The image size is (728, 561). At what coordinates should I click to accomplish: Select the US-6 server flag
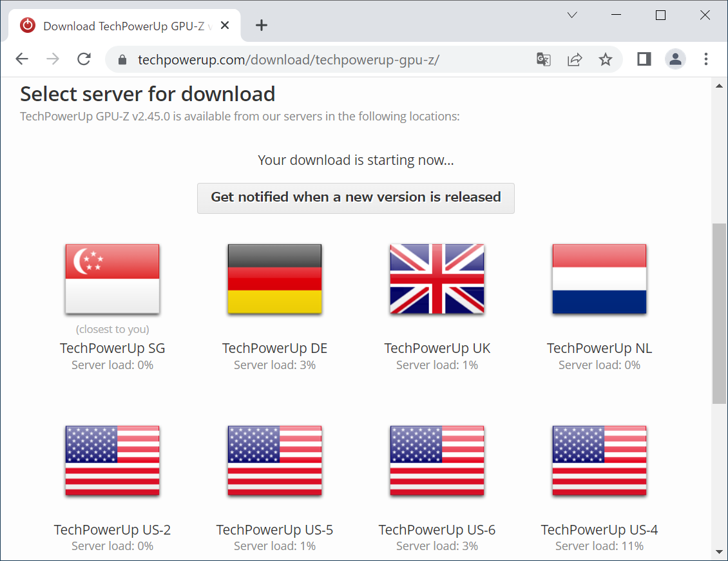click(437, 461)
